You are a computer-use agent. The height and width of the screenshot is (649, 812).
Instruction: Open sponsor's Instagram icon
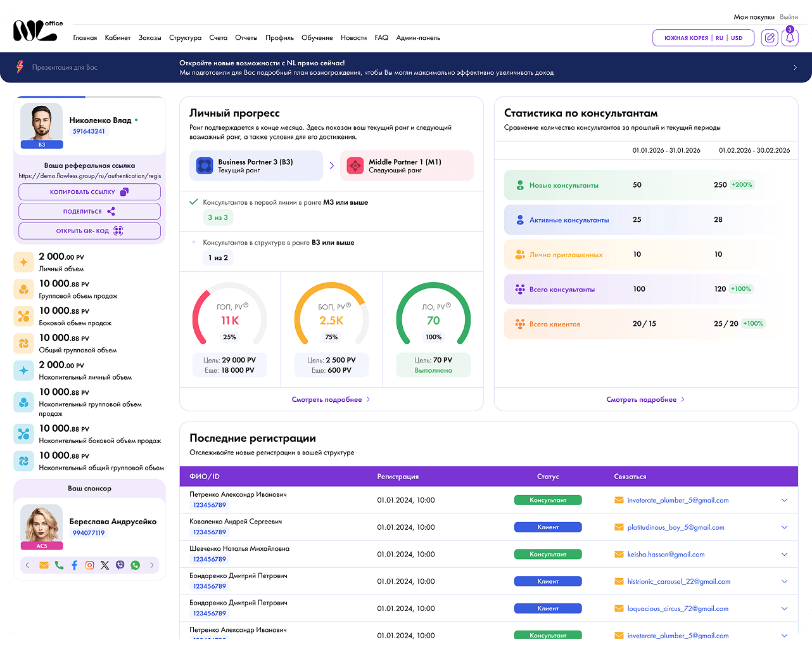89,565
